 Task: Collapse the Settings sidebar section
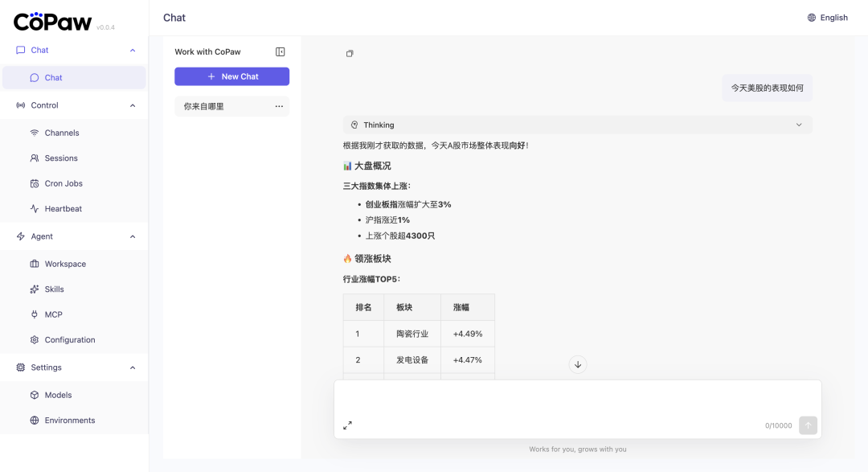click(x=133, y=367)
